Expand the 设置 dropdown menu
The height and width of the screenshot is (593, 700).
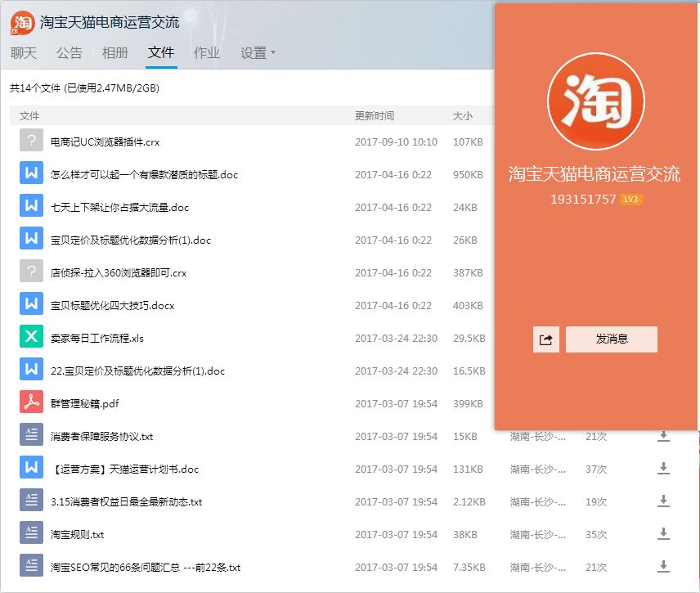point(258,53)
